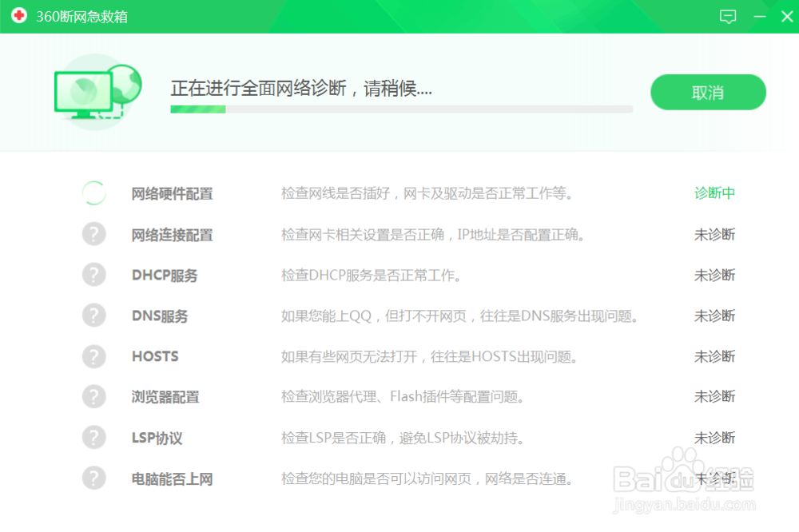Viewport: 799px width, 532px height.
Task: Click the question mark icon beside HOSTS
Action: pyautogui.click(x=93, y=356)
